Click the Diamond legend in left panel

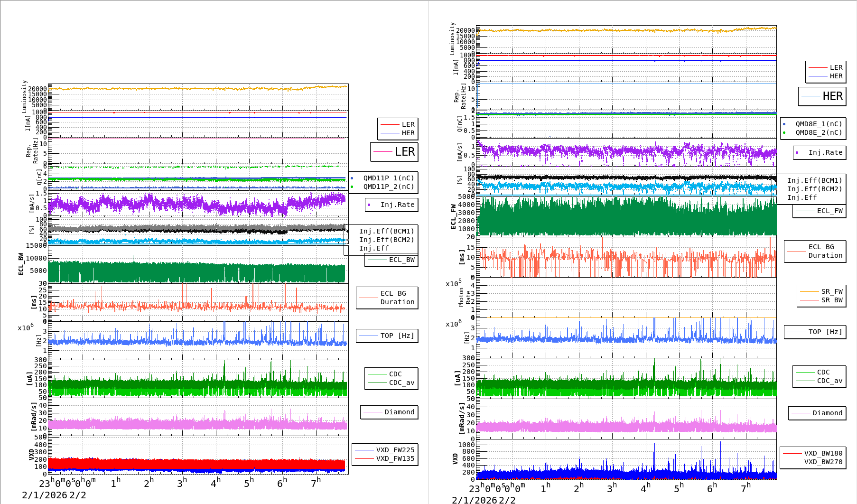coord(399,412)
